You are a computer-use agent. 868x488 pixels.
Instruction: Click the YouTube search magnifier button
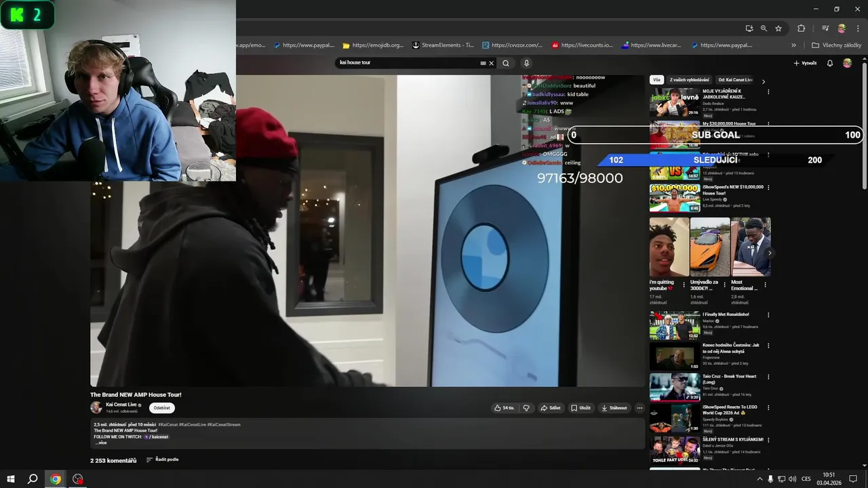[x=506, y=63]
